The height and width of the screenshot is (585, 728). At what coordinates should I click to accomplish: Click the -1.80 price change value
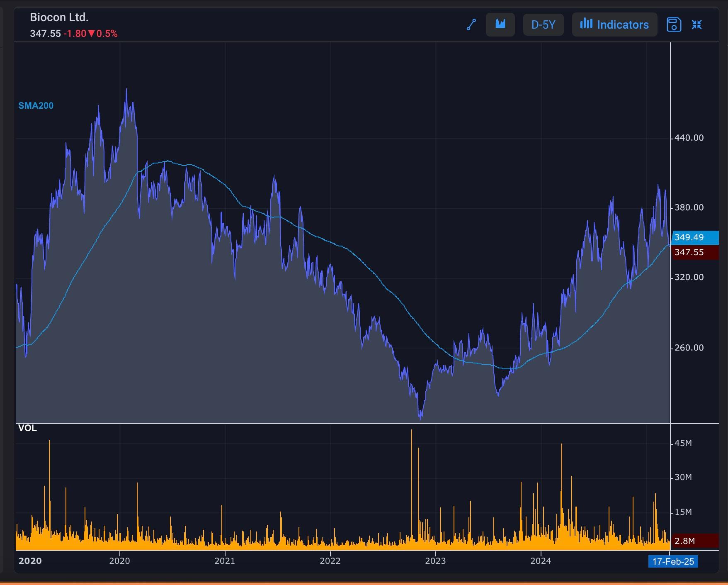coord(75,34)
